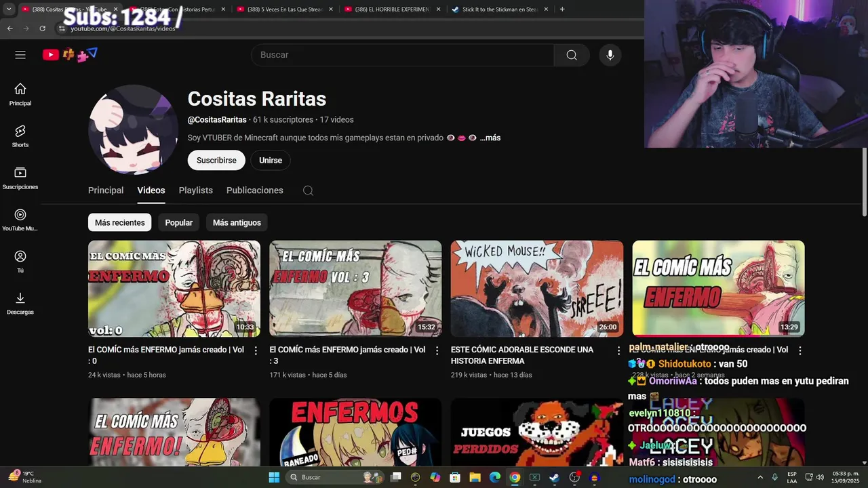The image size is (868, 488).
Task: Open Steam from the taskbar
Action: click(x=554, y=477)
